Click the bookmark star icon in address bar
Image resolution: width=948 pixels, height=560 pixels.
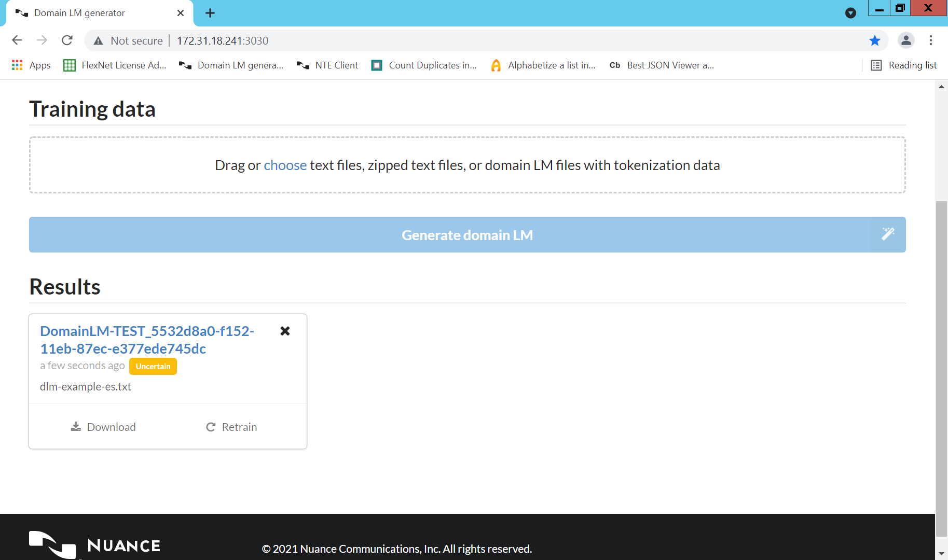875,40
